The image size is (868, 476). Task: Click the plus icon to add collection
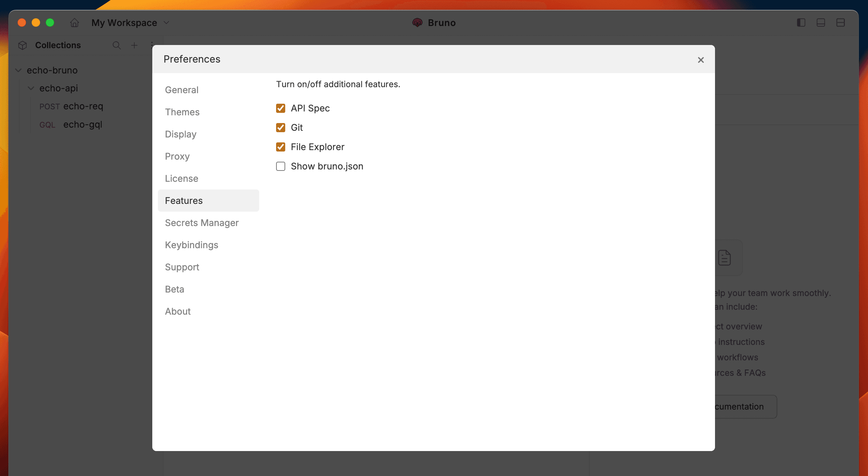pos(134,45)
